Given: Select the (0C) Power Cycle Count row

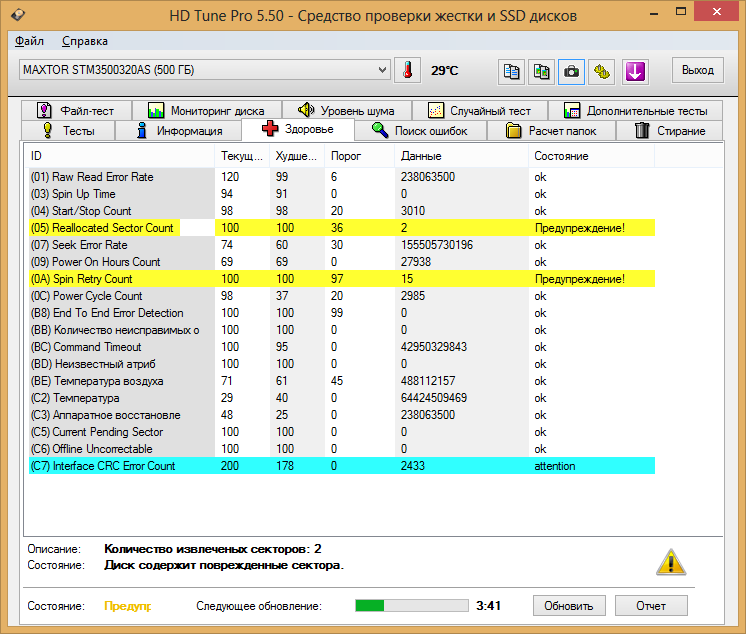Looking at the screenshot, I should (342, 296).
